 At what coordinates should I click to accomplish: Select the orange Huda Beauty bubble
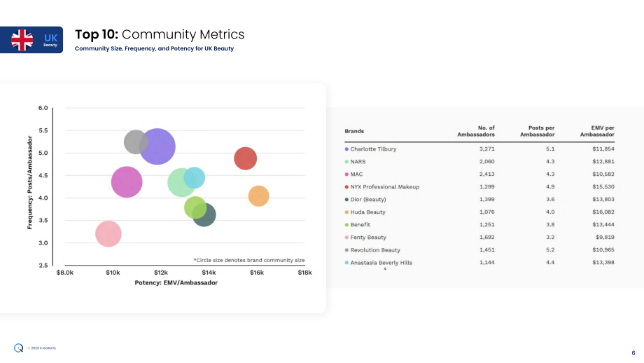coord(259,196)
